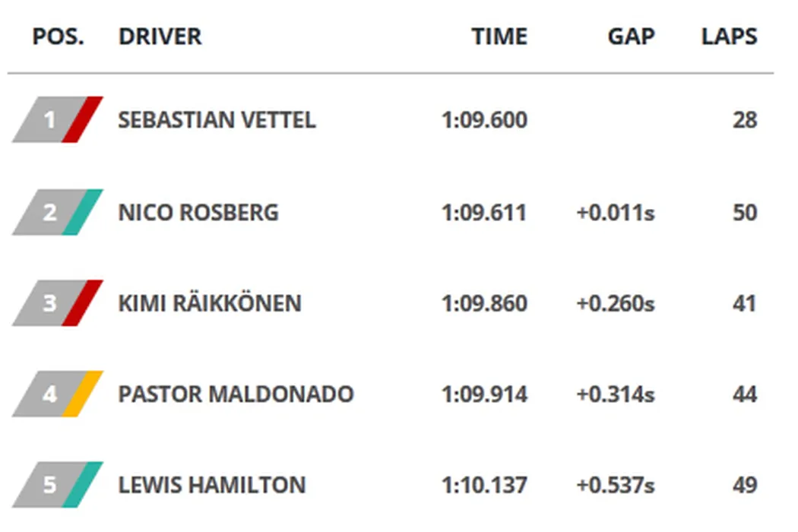This screenshot has width=798, height=532.
Task: Click the position 5 badge icon
Action: (x=57, y=485)
